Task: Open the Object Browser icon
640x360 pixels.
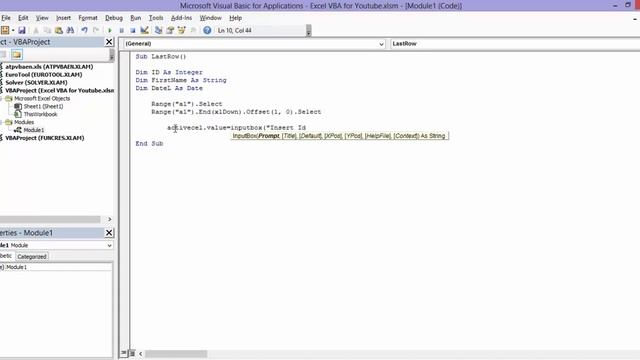Action: 182,30
